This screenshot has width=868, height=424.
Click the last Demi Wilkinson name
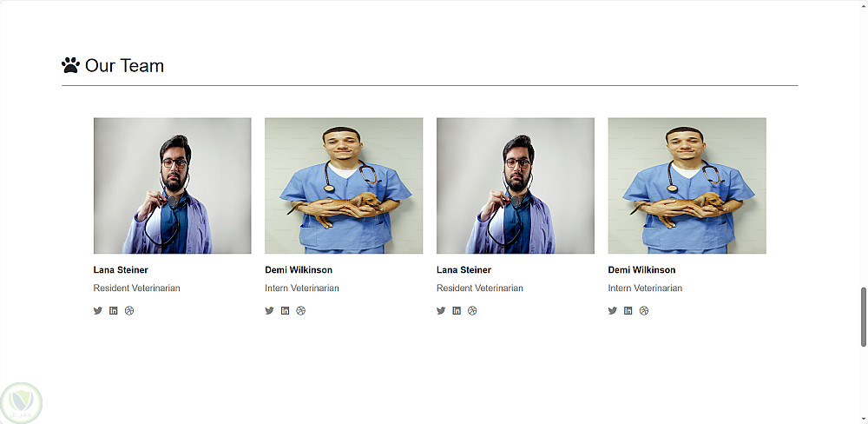(x=641, y=270)
